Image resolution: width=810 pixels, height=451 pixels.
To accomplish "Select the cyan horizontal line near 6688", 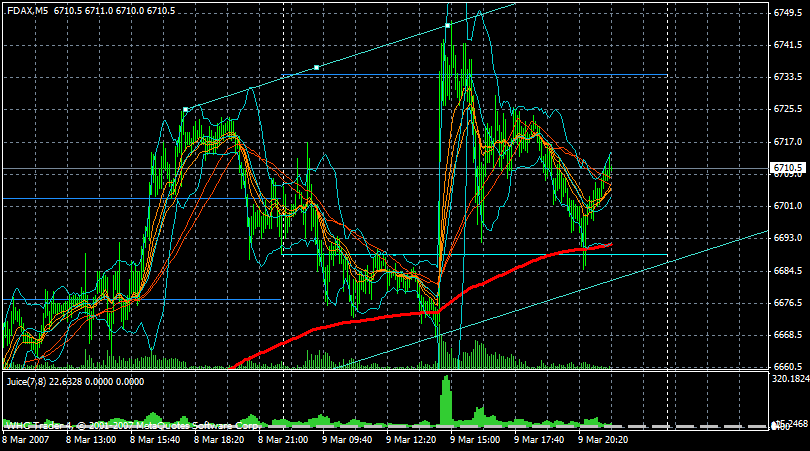I will [475, 255].
